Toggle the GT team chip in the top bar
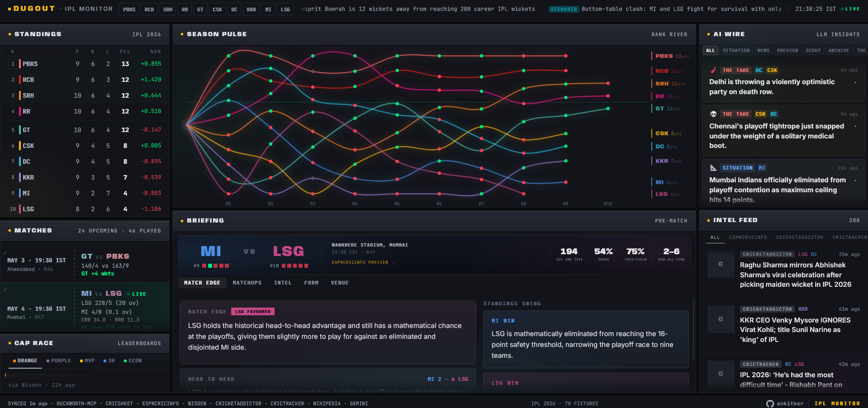Screen dimensions: 868x408 click(x=200, y=9)
